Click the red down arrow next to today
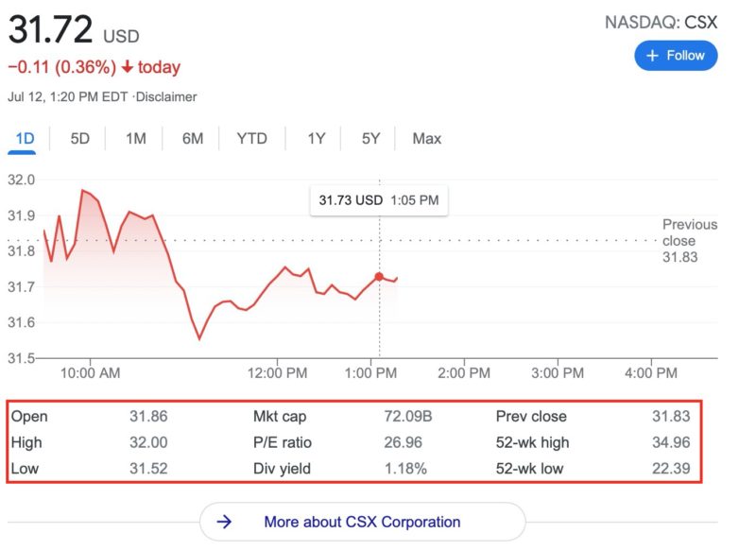 [x=128, y=67]
